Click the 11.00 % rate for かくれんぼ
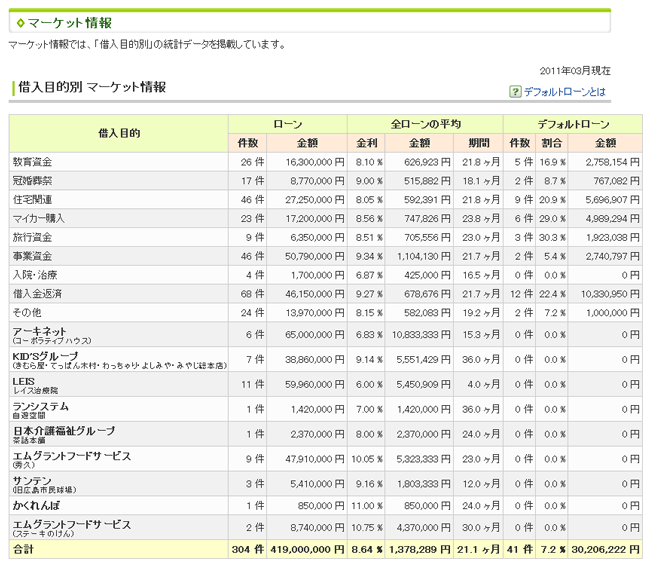Viewport: 650px width, 563px height. [367, 505]
